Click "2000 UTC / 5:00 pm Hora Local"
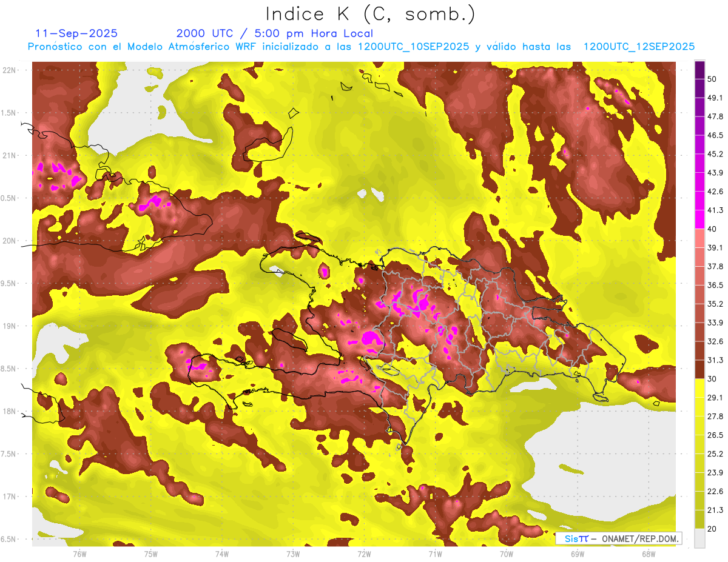Screen dimensions: 728x562 point(275,33)
